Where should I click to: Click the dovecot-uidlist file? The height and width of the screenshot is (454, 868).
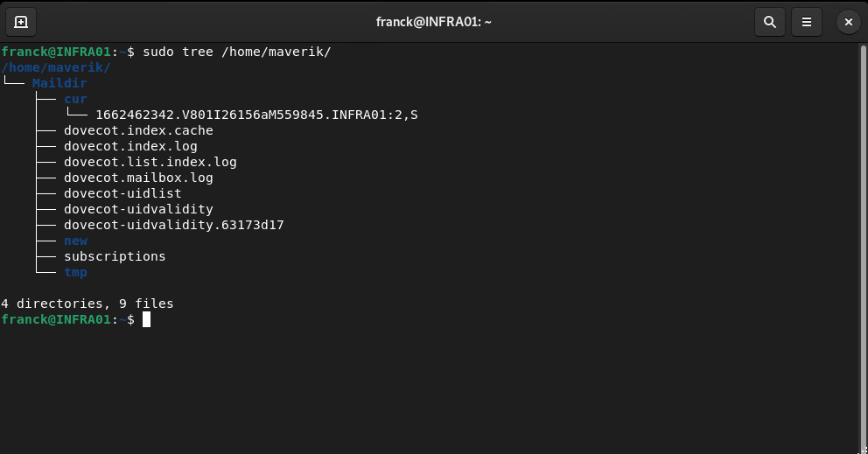coord(122,193)
